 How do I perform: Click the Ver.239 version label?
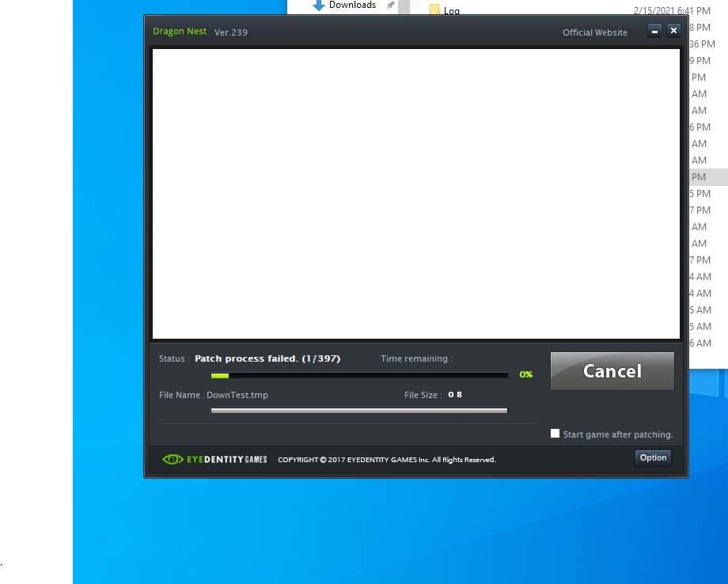(x=231, y=32)
